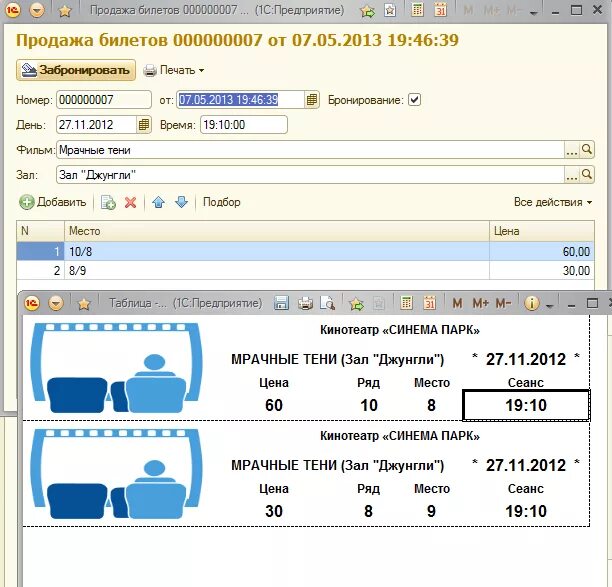Click the second ticket's 19:10 cell
Image resolution: width=612 pixels, height=587 pixels.
(526, 511)
